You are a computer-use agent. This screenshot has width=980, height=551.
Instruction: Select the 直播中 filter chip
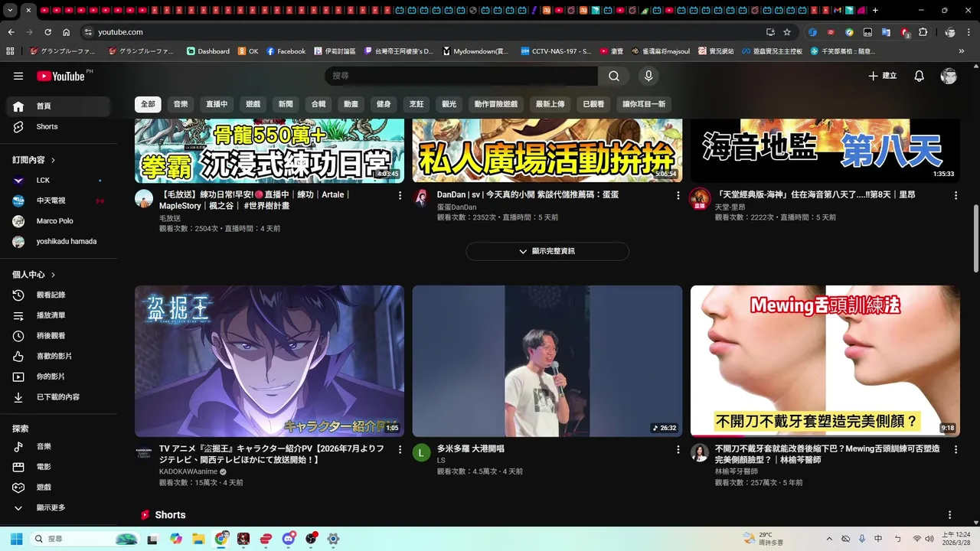click(x=217, y=104)
